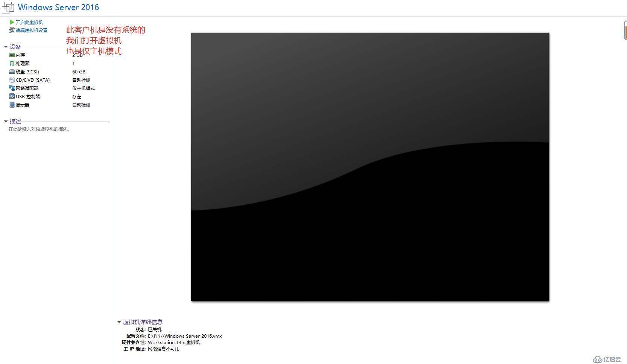The image size is (627, 364).
Task: Select the USB 控制器 row label
Action: pos(28,96)
